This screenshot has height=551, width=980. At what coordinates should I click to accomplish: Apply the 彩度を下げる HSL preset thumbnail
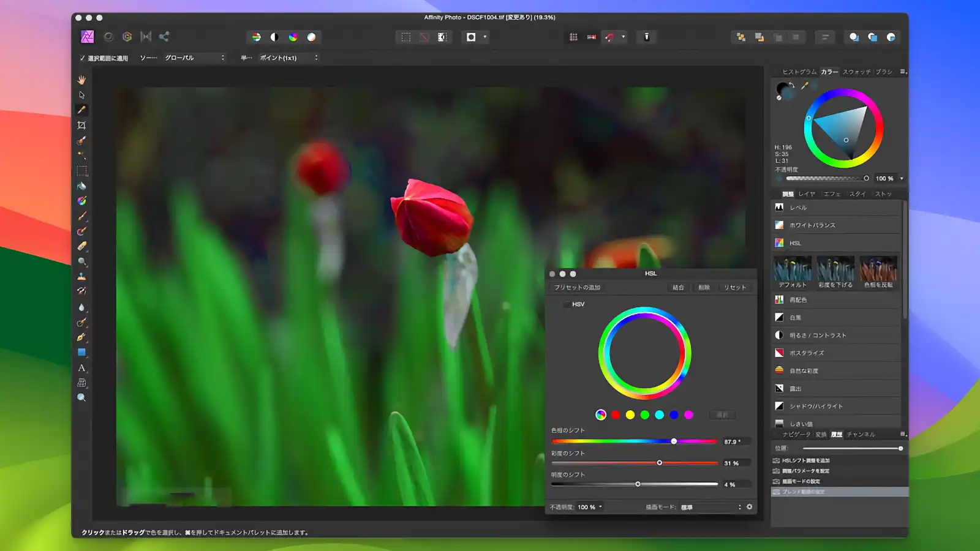tap(836, 269)
